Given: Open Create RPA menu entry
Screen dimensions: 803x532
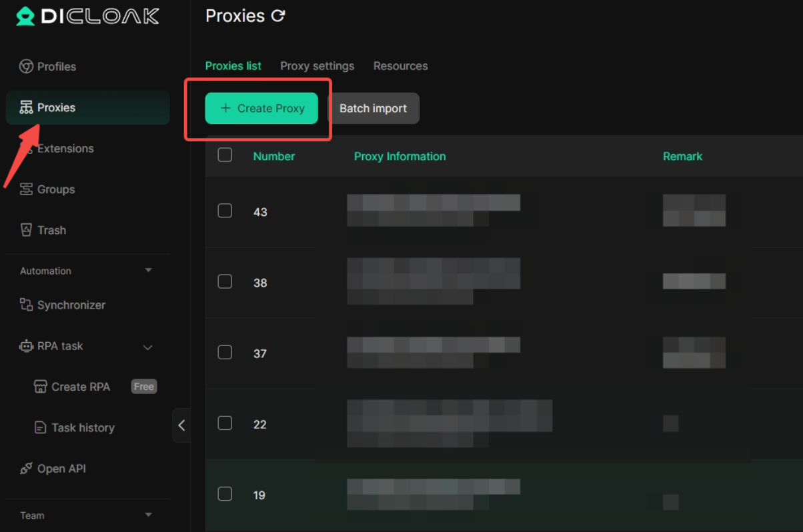Looking at the screenshot, I should [80, 387].
